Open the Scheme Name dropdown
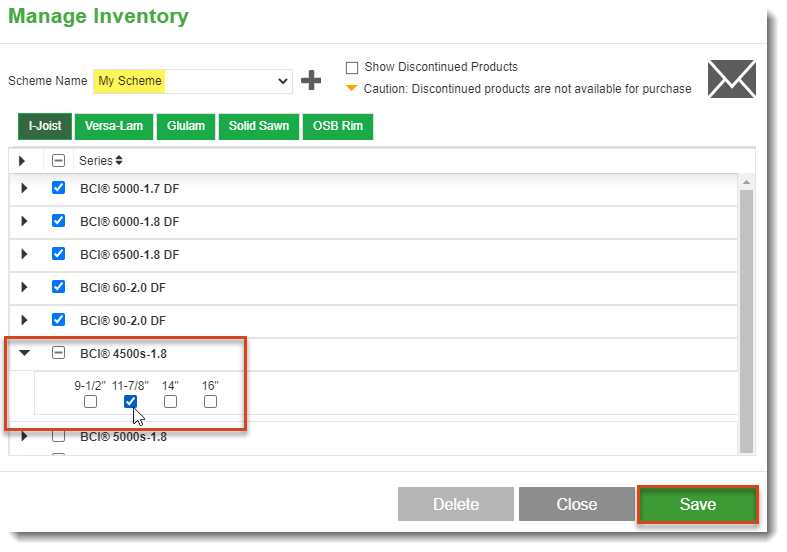 click(193, 81)
